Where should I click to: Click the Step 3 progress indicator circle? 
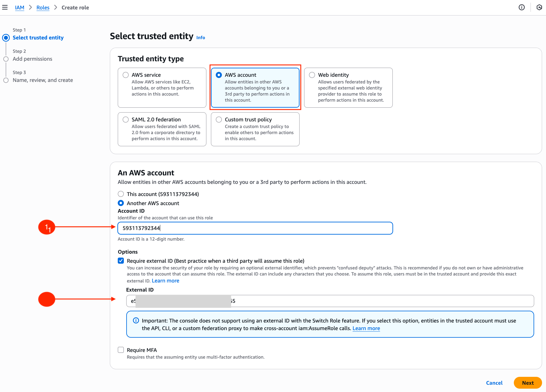tap(6, 80)
